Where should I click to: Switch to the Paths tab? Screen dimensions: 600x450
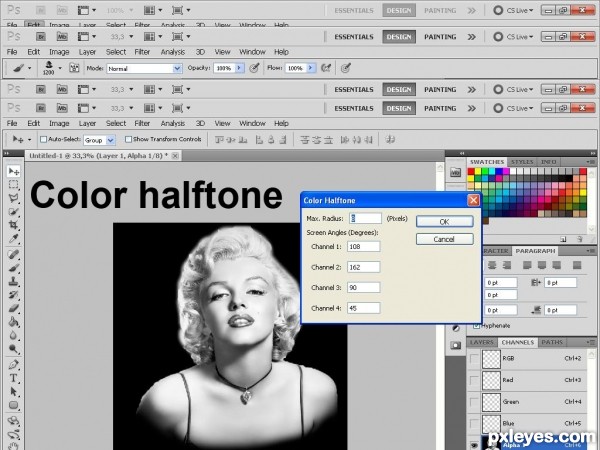(552, 342)
